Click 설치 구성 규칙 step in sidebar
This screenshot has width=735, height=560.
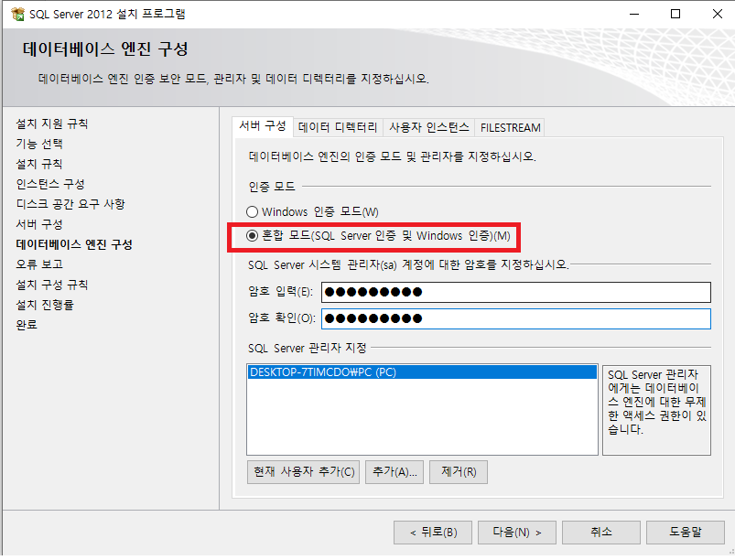coord(52,285)
